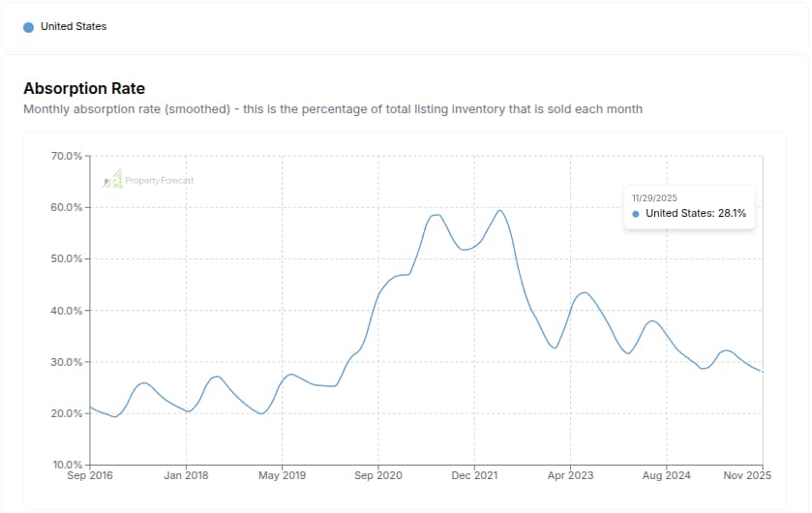Image resolution: width=812 pixels, height=513 pixels.
Task: Click the Sep 2020 x-axis label
Action: pos(377,476)
